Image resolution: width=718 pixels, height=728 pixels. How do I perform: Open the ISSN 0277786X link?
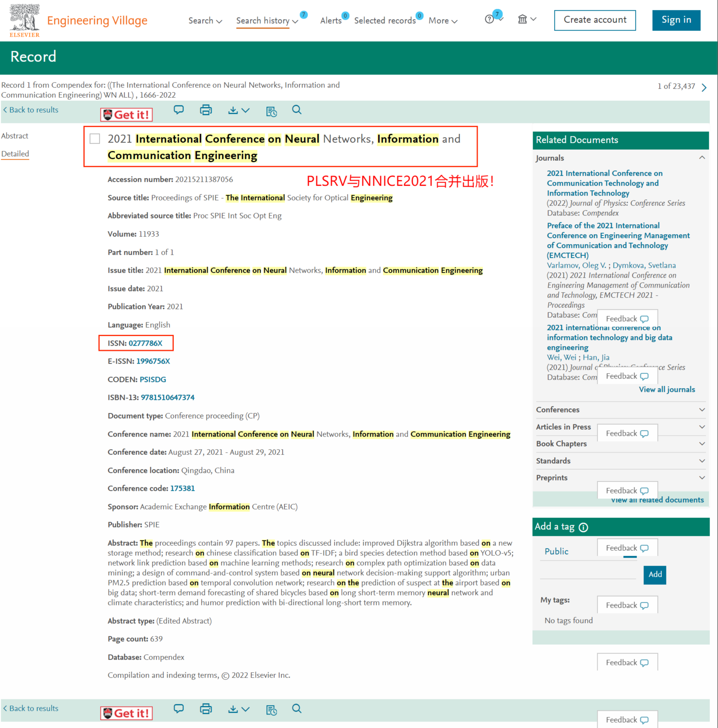tap(146, 343)
